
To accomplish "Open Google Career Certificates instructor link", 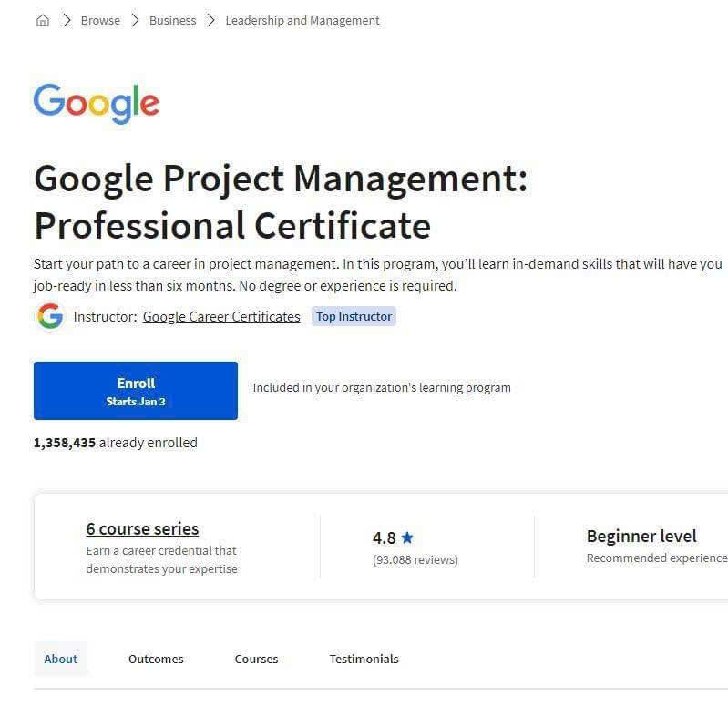I will coord(221,317).
